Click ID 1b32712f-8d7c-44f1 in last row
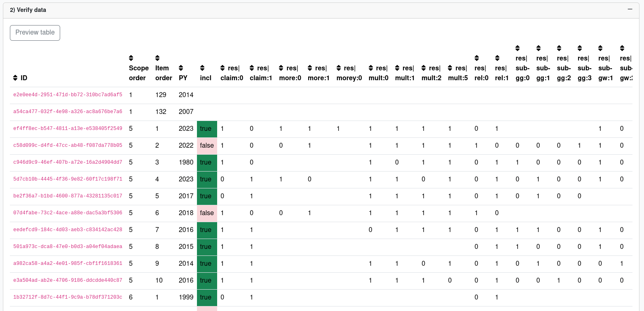Screen dimensions: 644x311 68,297
